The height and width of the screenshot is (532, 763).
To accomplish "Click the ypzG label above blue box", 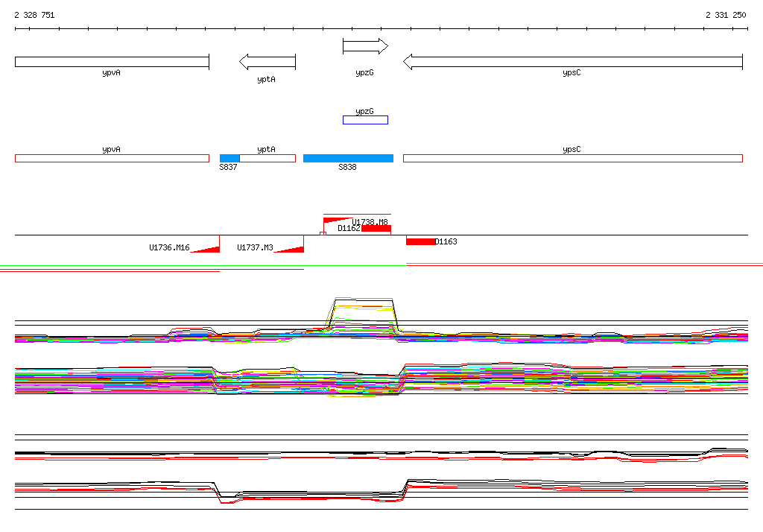I will tap(364, 112).
